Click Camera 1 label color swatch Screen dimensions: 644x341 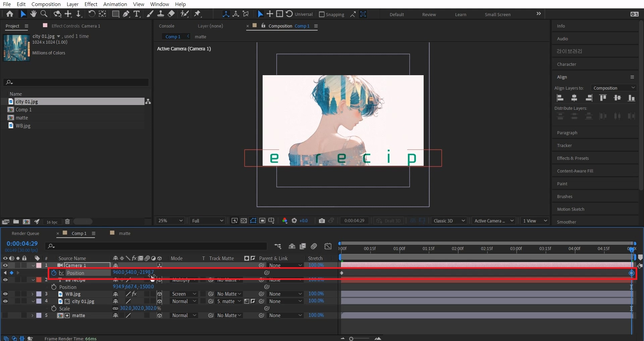(39, 265)
